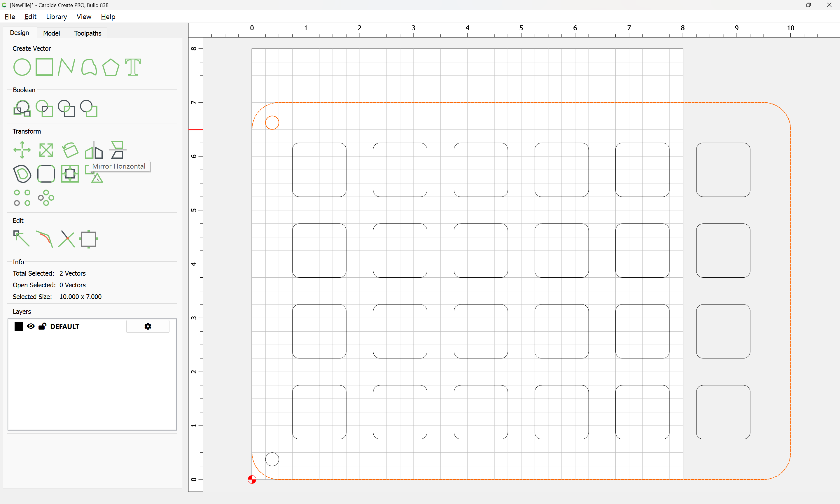
Task: Click the small black circle near origin
Action: click(x=272, y=459)
